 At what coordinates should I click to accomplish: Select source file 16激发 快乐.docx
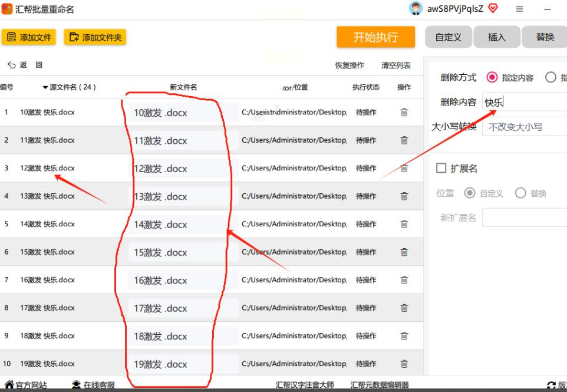pyautogui.click(x=47, y=280)
